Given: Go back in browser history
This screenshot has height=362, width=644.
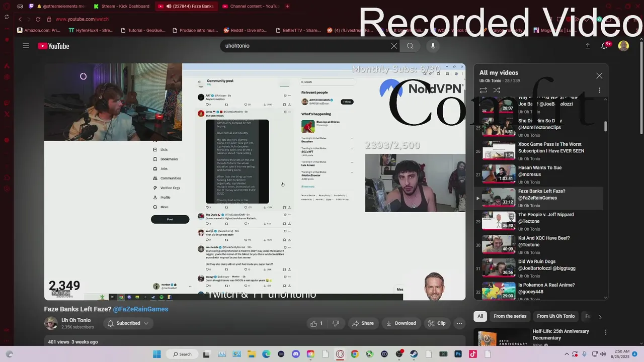Looking at the screenshot, I should [x=20, y=19].
